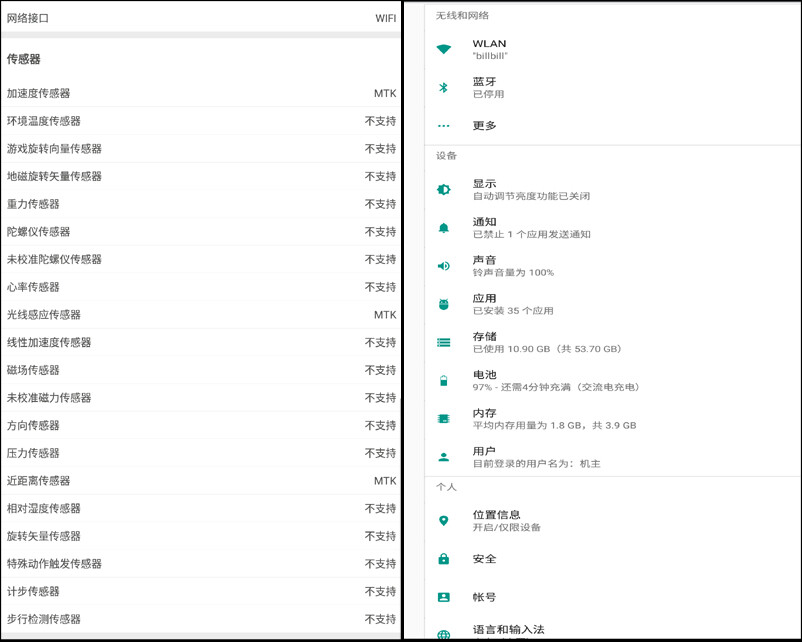
Task: Tap the account card icon beside 帐号
Action: [x=443, y=597]
